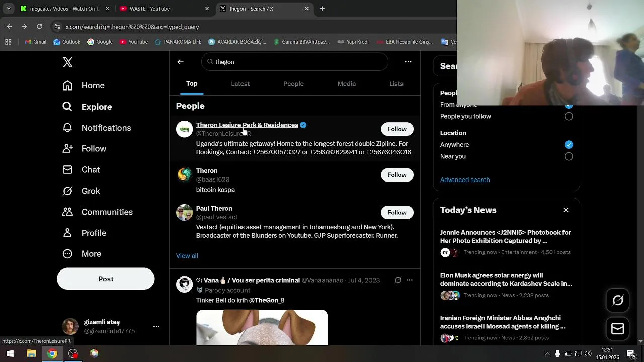Close the Today's News panel

pyautogui.click(x=566, y=210)
